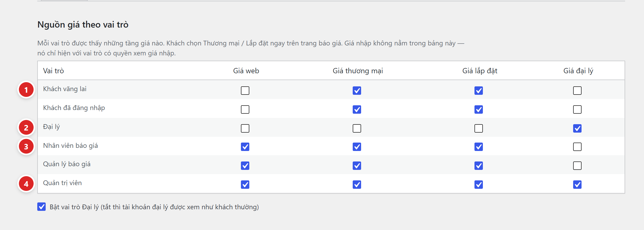This screenshot has height=230, width=644.
Task: Enable Giá đại lý for Nhân viên báo giá
Action: tap(577, 147)
